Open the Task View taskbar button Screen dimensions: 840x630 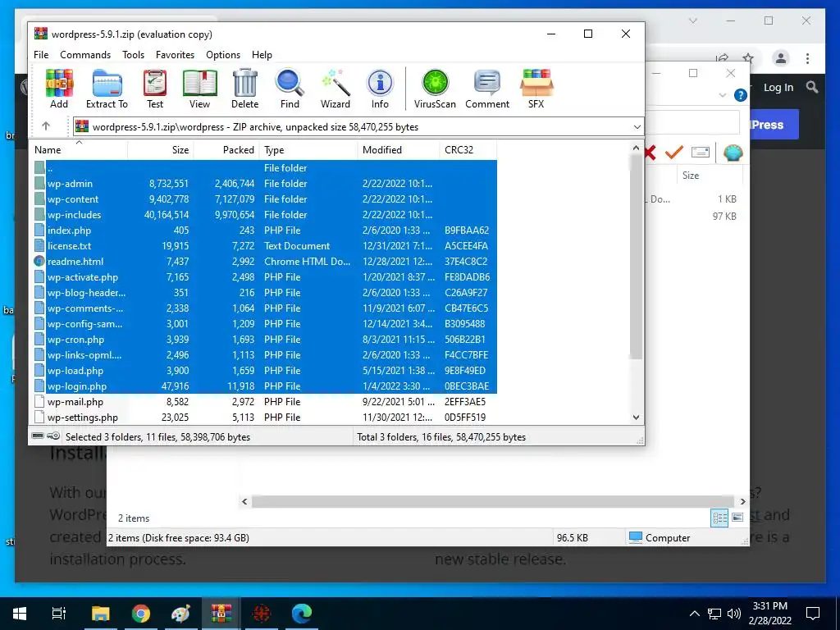coord(59,614)
